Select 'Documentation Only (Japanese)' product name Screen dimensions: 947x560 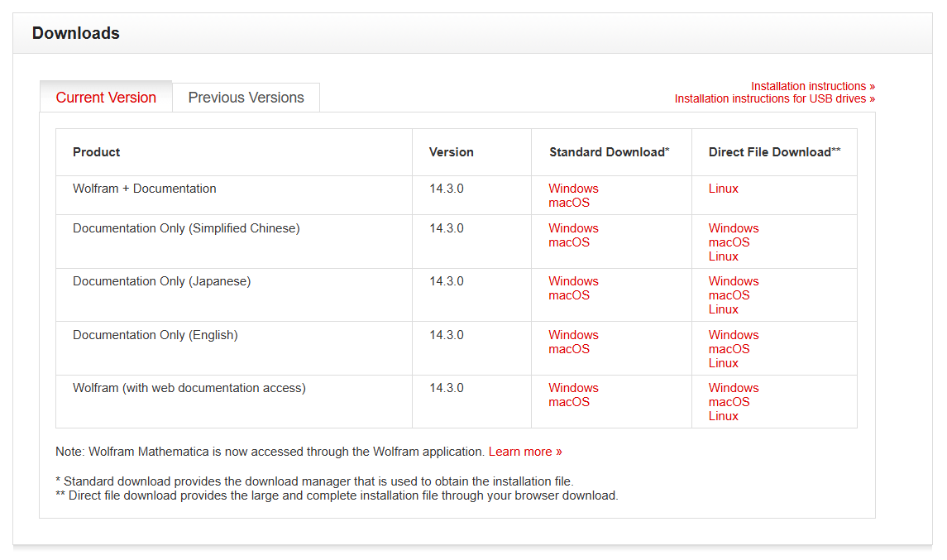tap(162, 281)
